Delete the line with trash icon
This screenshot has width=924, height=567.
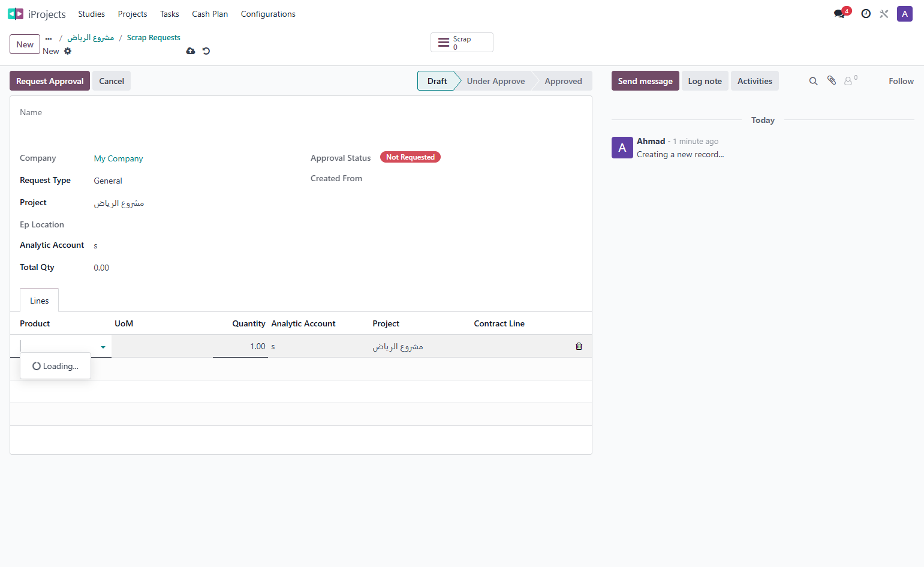[579, 346]
